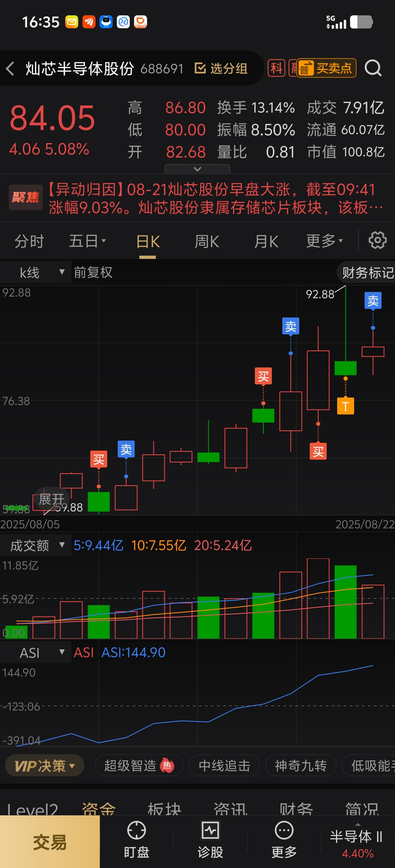This screenshot has height=868, width=395.
Task: Tap the 科 board tag icon
Action: point(276,68)
